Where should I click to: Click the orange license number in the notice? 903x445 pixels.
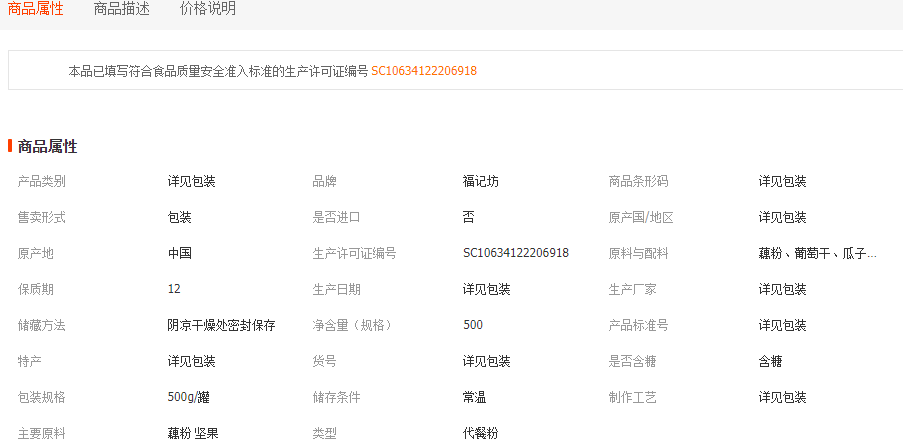click(424, 71)
